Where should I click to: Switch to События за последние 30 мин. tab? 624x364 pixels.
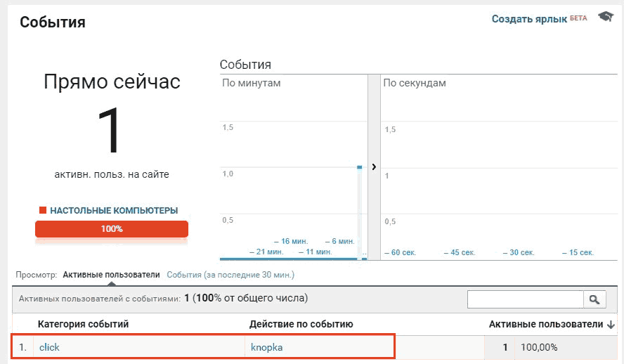point(230,275)
